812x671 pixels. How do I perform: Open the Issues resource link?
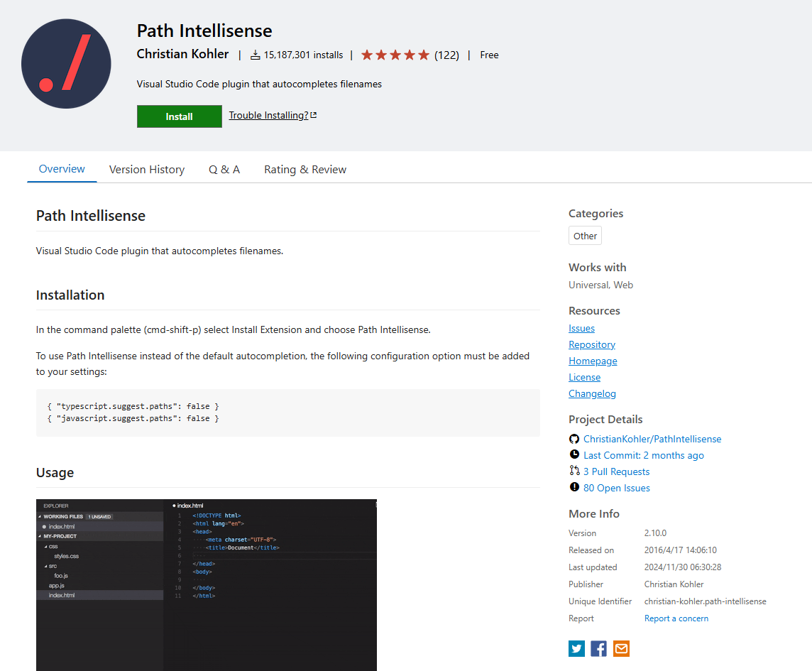coord(581,329)
